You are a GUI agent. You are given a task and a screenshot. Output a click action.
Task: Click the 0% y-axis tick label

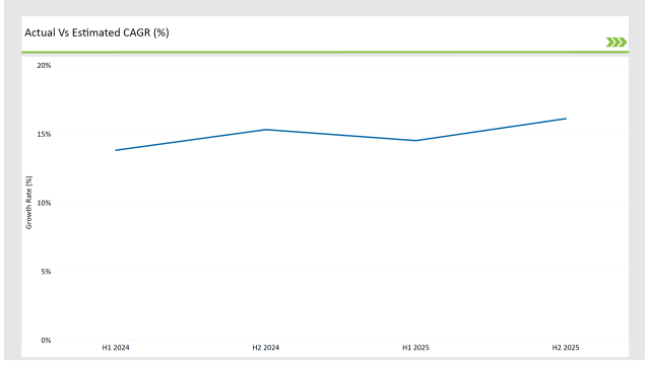(x=46, y=341)
